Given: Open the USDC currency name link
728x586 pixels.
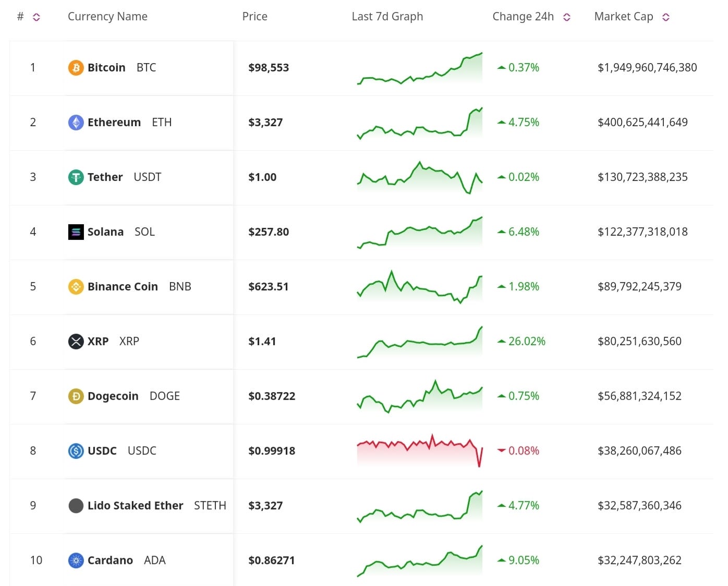Looking at the screenshot, I should coord(102,451).
